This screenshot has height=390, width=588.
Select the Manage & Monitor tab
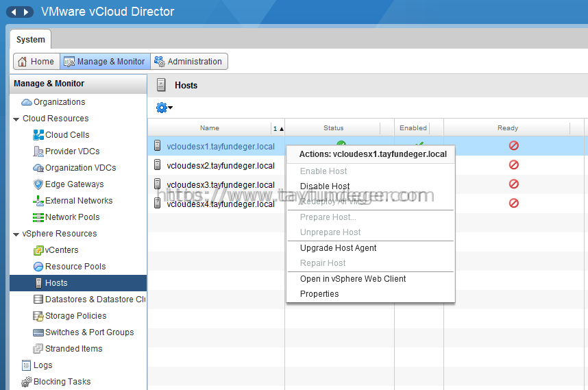[x=105, y=62]
